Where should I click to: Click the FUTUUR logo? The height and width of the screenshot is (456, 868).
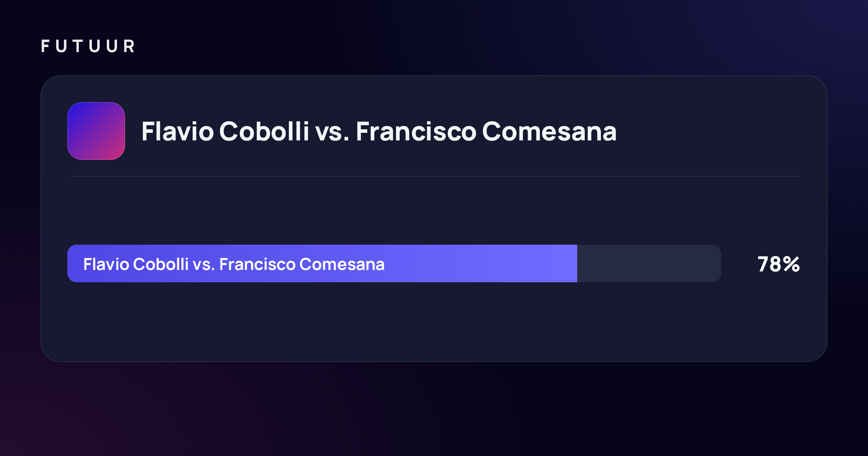(88, 46)
